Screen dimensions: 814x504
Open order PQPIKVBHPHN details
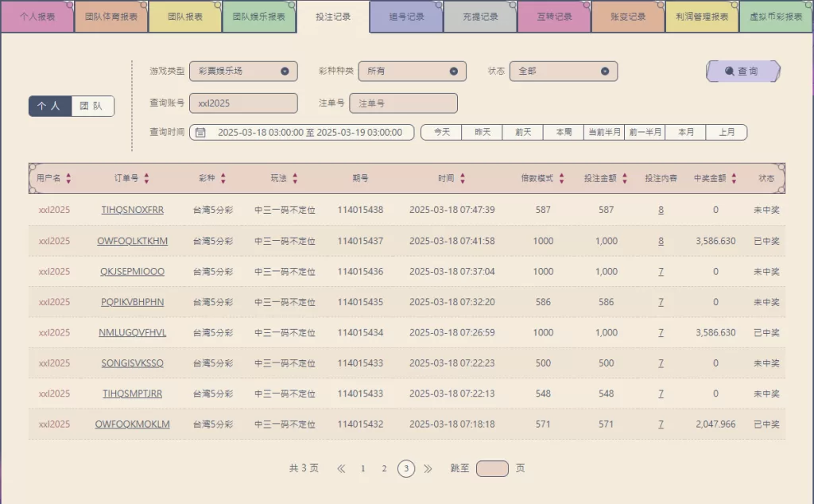pyautogui.click(x=133, y=302)
